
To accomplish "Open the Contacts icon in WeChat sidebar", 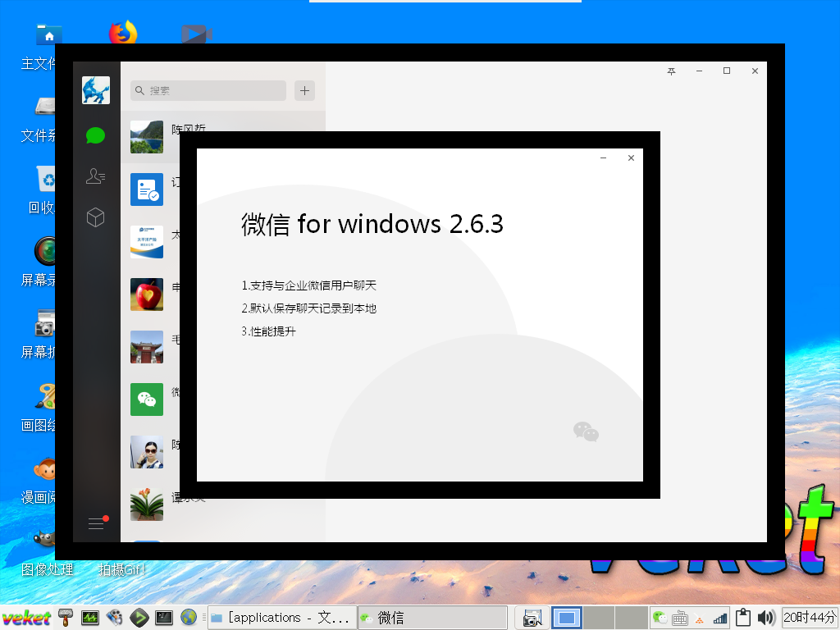I will coord(96,176).
